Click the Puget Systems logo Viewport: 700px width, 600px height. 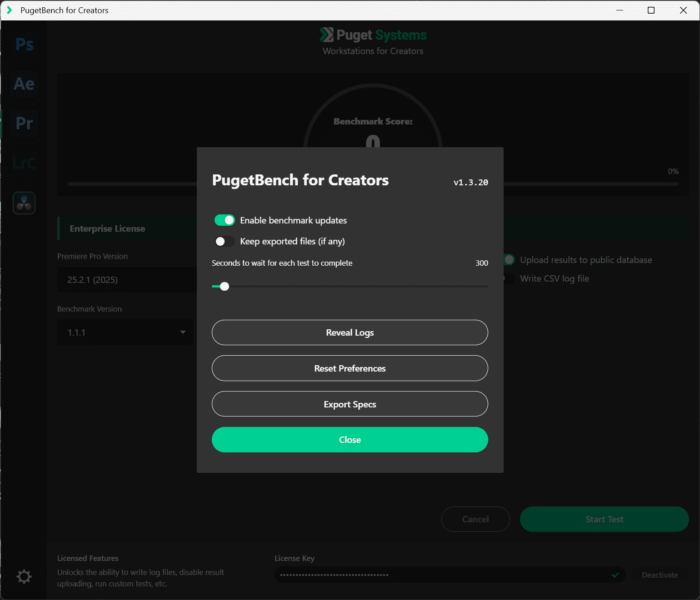(373, 35)
